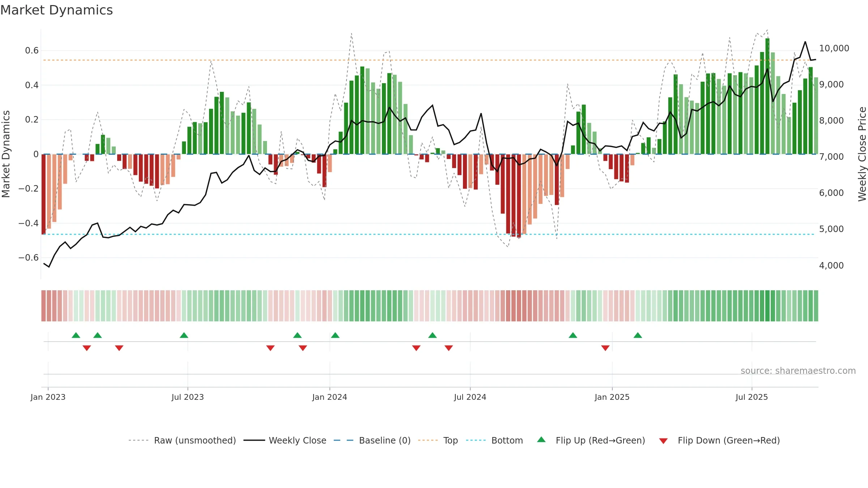Viewport: 868px width, 488px height.
Task: Toggle the Raw (unsmoothed) legend entry
Action: [182, 440]
